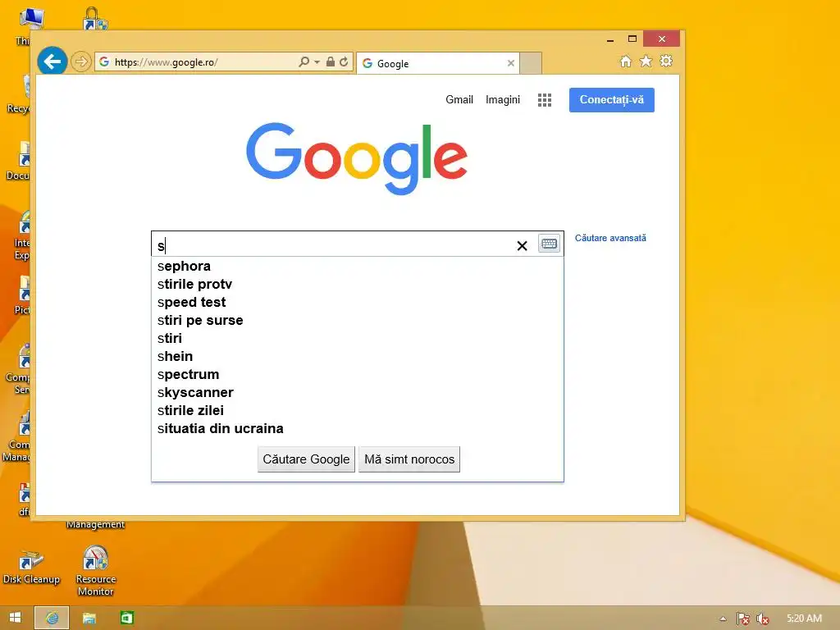Click the Căutare Google button

[x=306, y=459]
